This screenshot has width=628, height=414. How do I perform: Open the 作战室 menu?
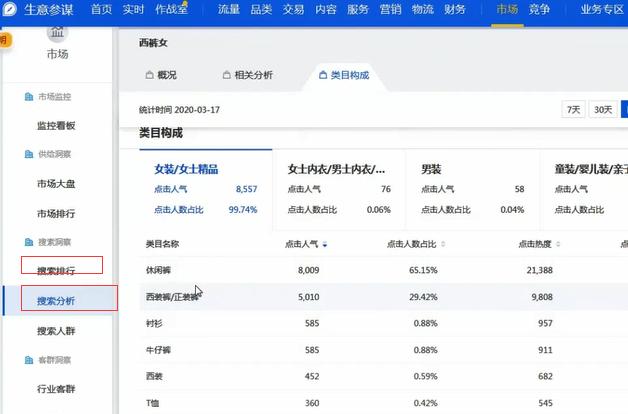point(171,9)
